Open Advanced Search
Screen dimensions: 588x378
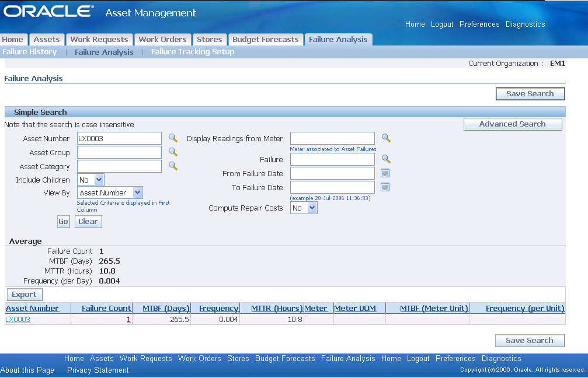(513, 124)
